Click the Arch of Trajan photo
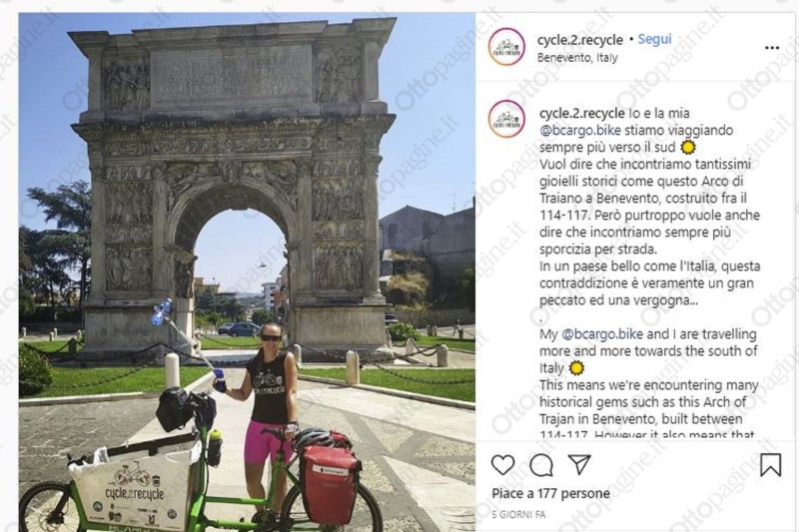Screen dimensions: 799x532 [x=247, y=272]
